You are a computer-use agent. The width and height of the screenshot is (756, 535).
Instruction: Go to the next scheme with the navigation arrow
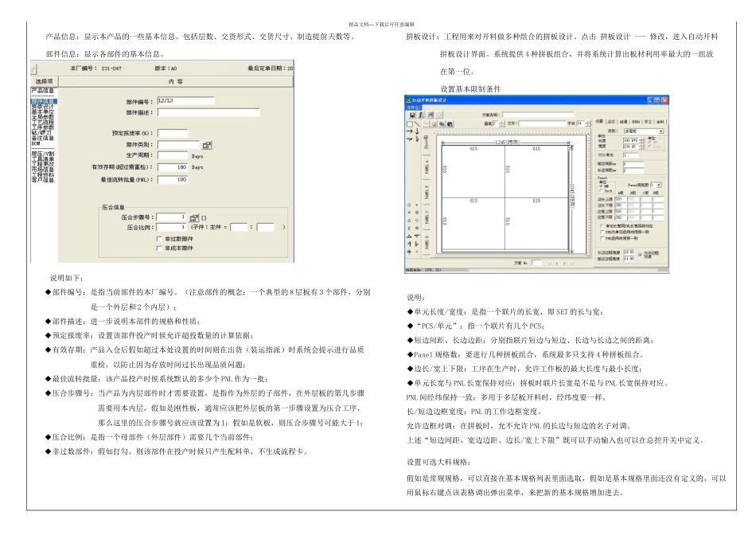[x=564, y=264]
